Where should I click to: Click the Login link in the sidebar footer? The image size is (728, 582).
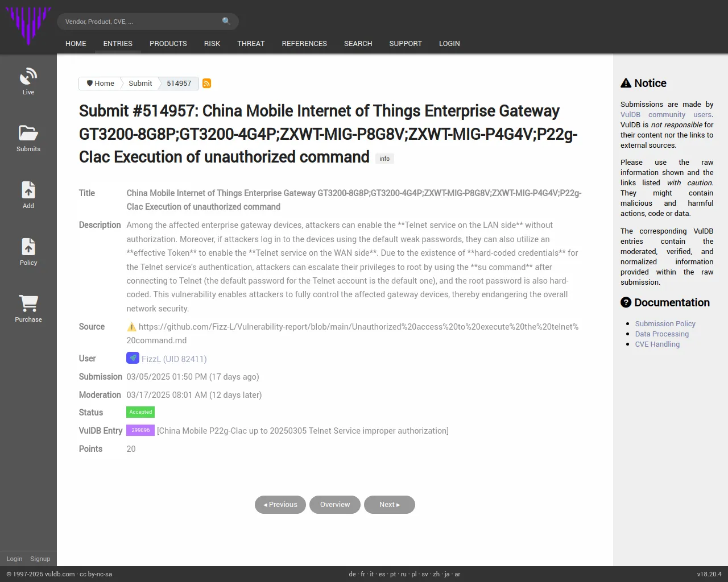tap(14, 559)
